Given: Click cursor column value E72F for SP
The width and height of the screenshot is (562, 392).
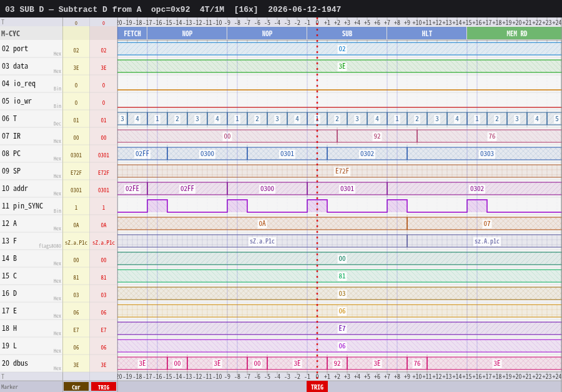Looking at the screenshot, I should click(76, 173).
